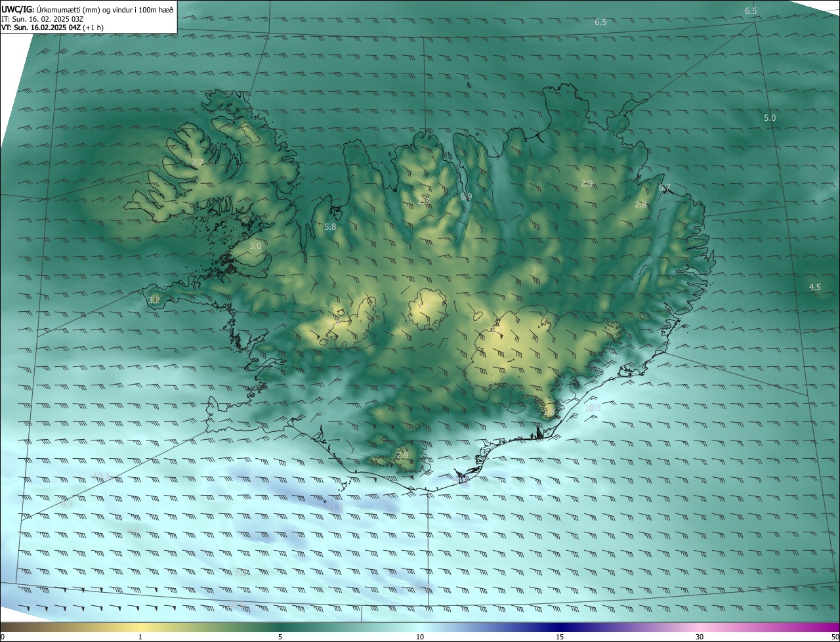Click the 5.8 value label on the map

click(330, 226)
